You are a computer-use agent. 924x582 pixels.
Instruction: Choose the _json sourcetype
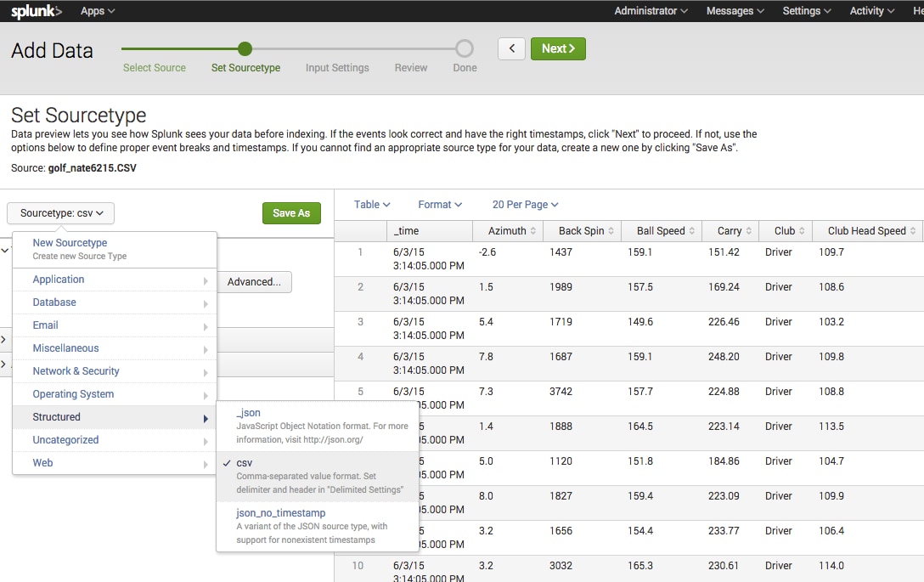pos(318,427)
